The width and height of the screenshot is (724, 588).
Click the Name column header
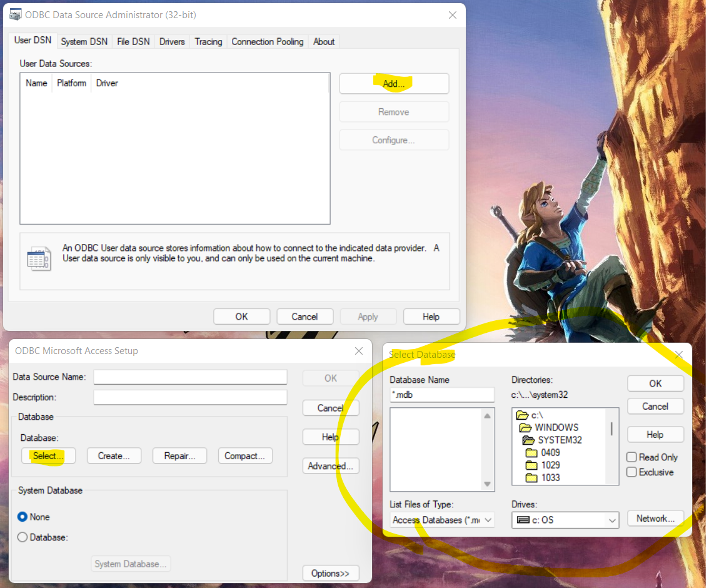pyautogui.click(x=36, y=83)
